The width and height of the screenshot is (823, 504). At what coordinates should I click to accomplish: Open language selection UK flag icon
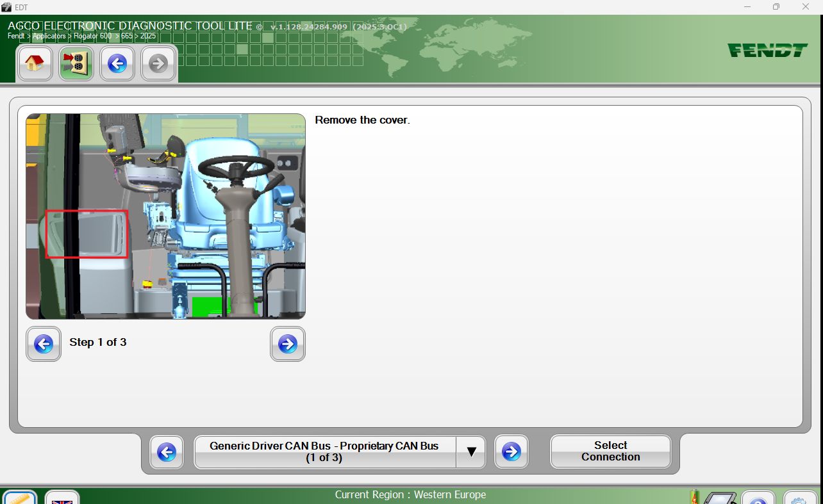[x=62, y=498]
